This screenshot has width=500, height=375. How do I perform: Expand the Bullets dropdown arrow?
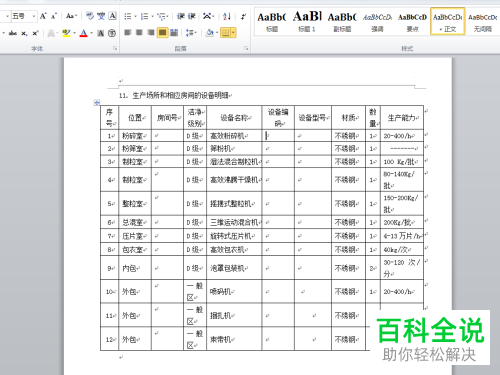coord(135,16)
